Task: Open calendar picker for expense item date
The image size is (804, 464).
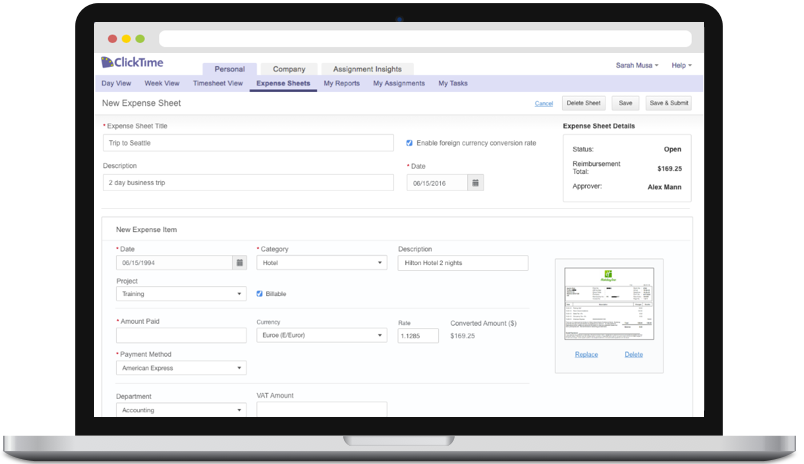Action: 240,263
